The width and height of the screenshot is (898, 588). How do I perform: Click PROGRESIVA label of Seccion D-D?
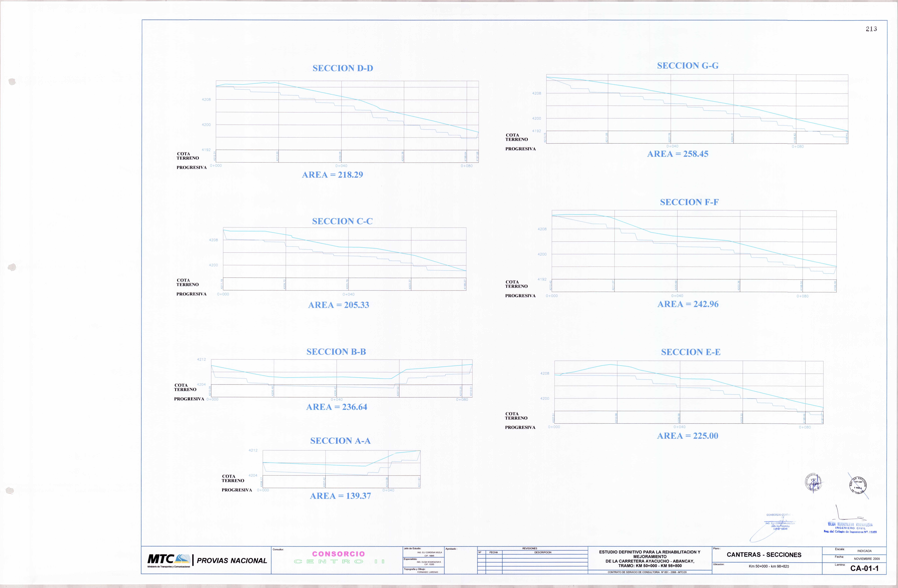192,167
